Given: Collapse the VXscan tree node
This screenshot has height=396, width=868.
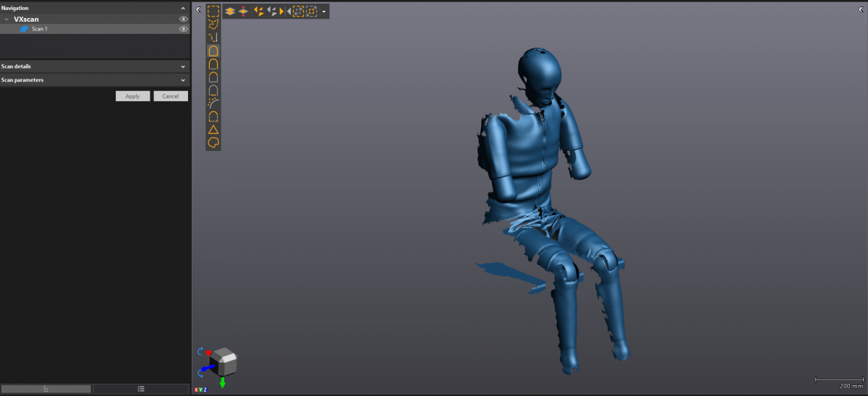Looking at the screenshot, I should point(7,20).
